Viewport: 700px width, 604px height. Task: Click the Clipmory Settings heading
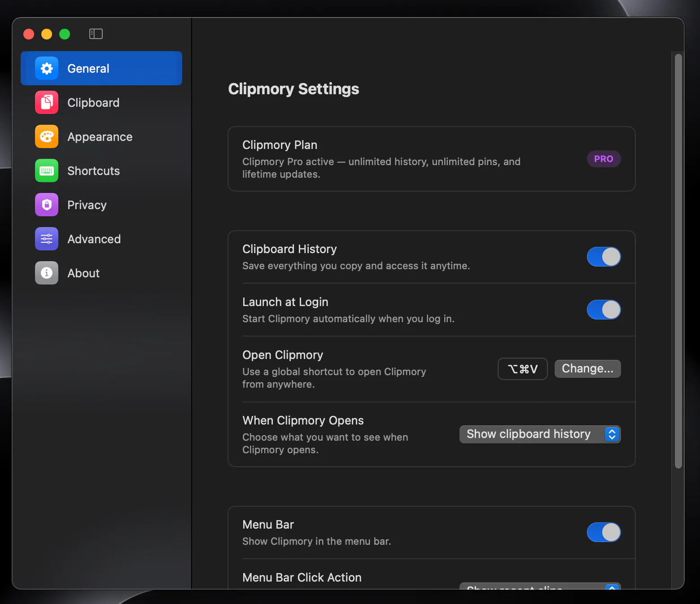(x=293, y=89)
